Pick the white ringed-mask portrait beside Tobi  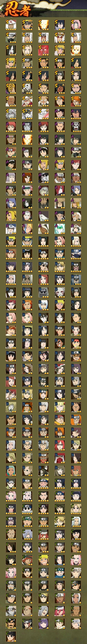point(27,89)
